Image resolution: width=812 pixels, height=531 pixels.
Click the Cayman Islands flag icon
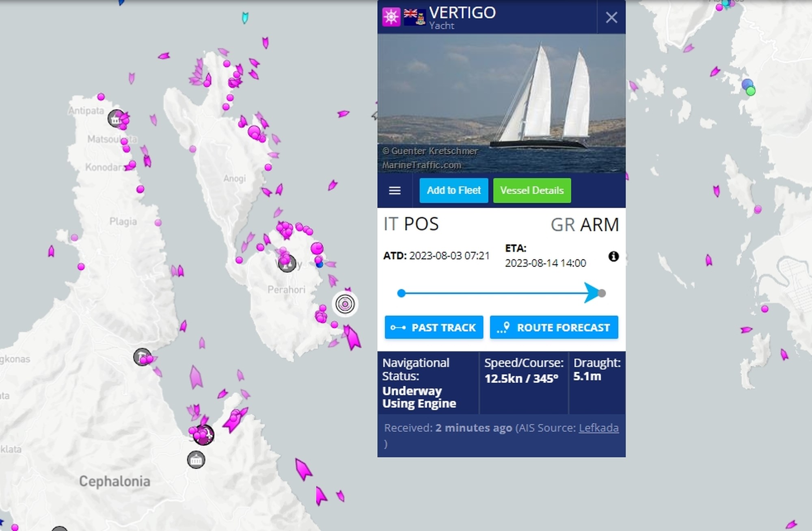(415, 17)
